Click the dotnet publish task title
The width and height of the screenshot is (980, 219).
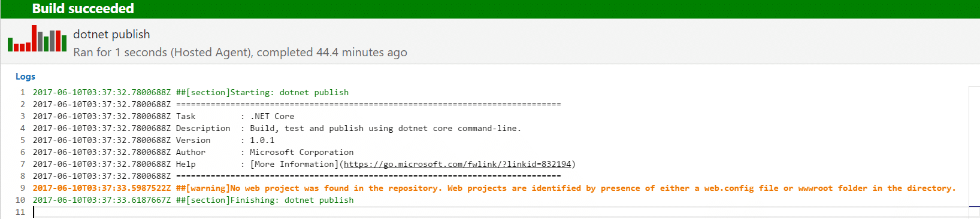(111, 35)
